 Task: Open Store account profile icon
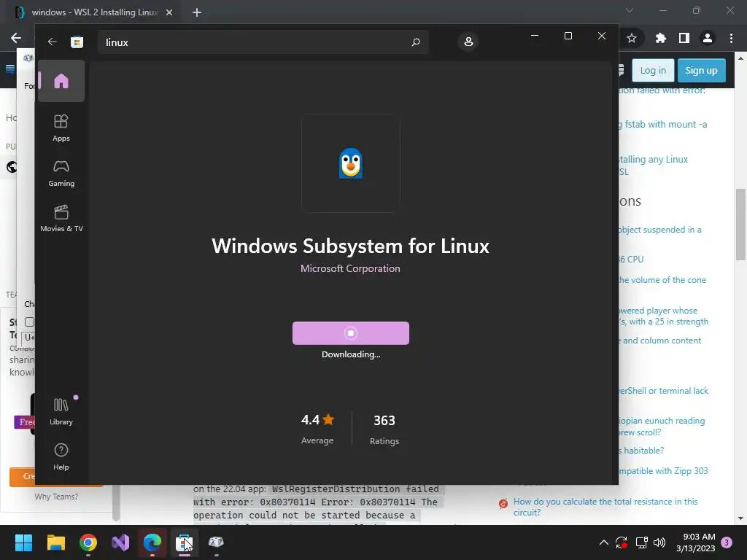[468, 42]
